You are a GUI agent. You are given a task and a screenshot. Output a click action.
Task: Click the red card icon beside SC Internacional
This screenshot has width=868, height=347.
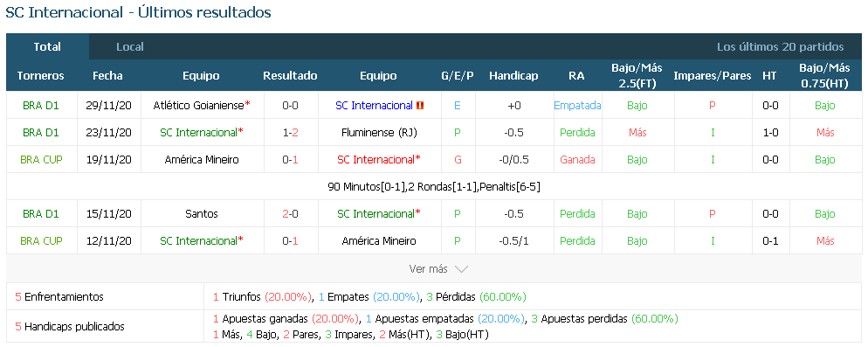click(x=420, y=105)
